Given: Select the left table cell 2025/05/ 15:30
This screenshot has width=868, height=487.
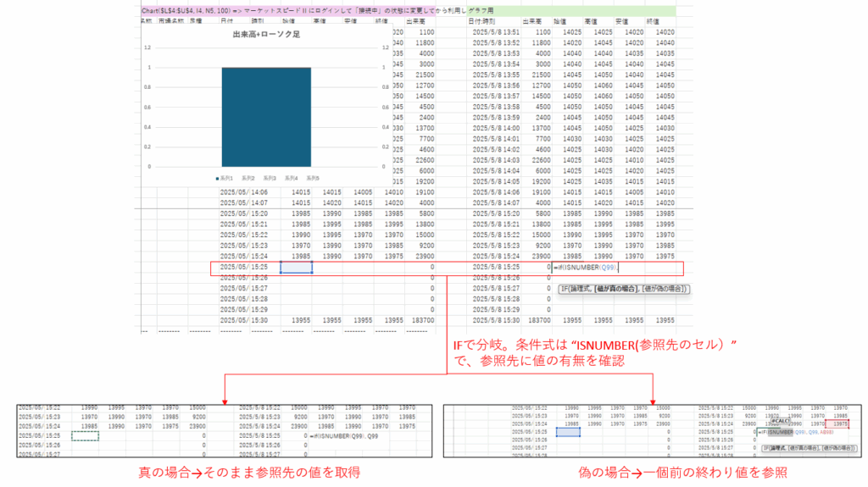Looking at the screenshot, I should (x=243, y=320).
